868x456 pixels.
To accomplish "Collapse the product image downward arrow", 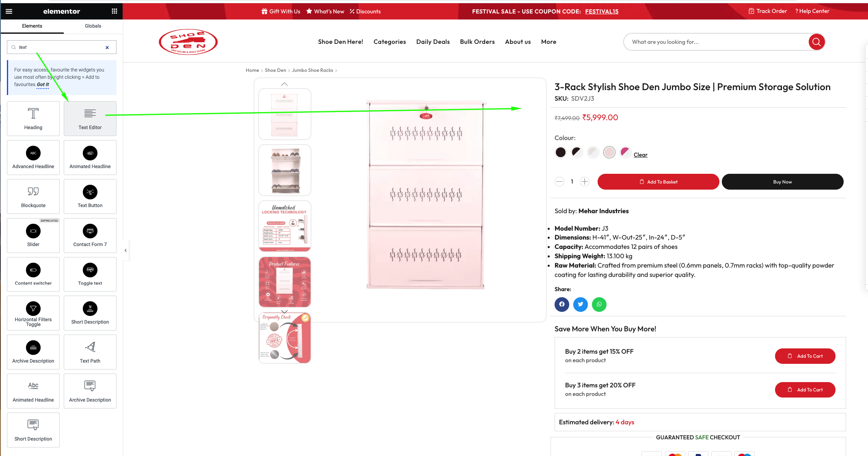I will pyautogui.click(x=285, y=311).
